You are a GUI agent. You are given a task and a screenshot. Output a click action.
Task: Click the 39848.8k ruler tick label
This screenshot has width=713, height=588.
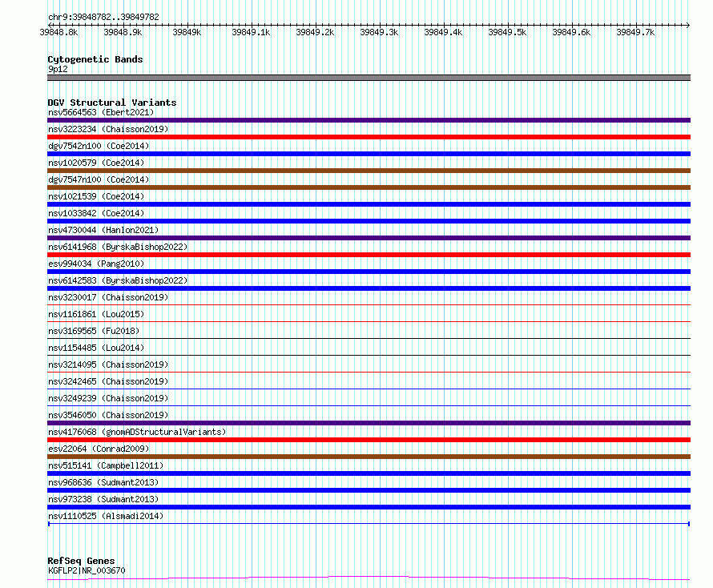(58, 32)
